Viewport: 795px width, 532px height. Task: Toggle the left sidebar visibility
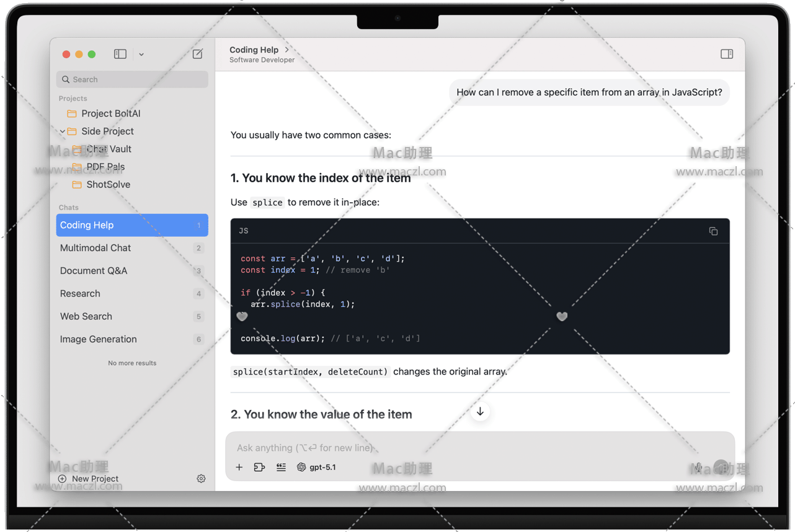pyautogui.click(x=120, y=54)
